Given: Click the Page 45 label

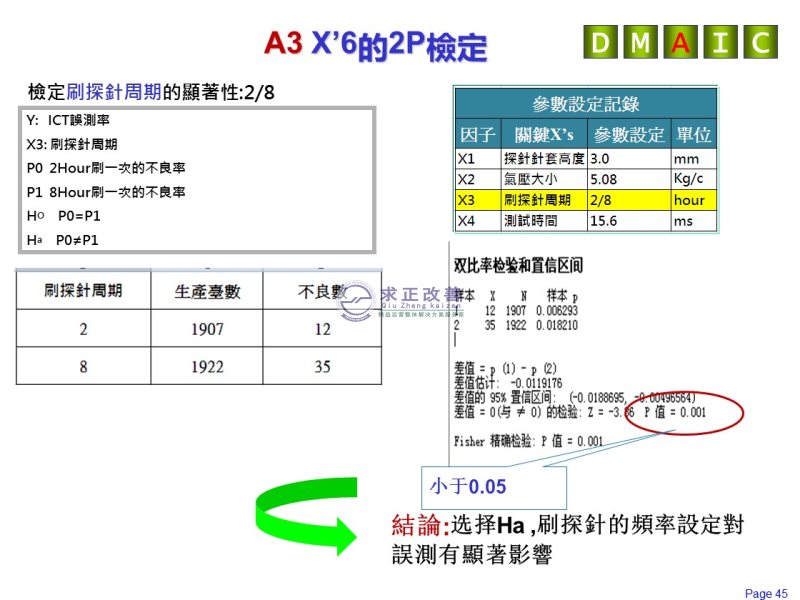Looking at the screenshot, I should click(766, 593).
